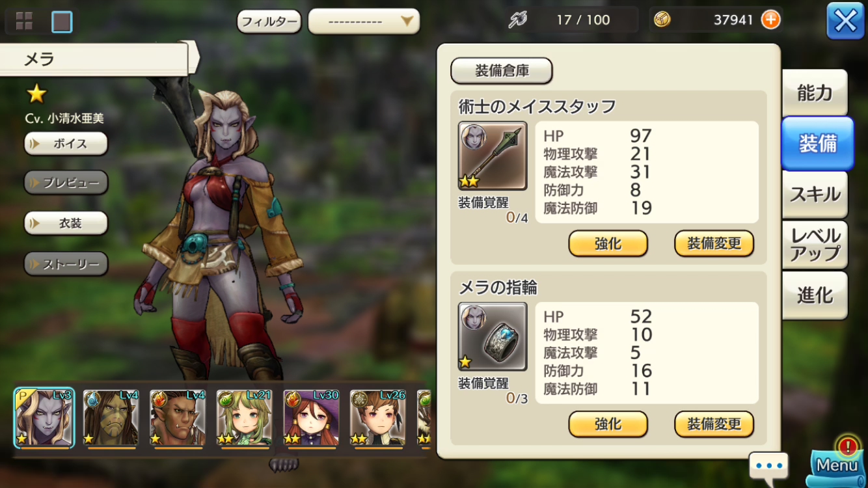868x488 pixels.
Task: Select the Lv30 red-haired witch portrait
Action: coord(311,418)
